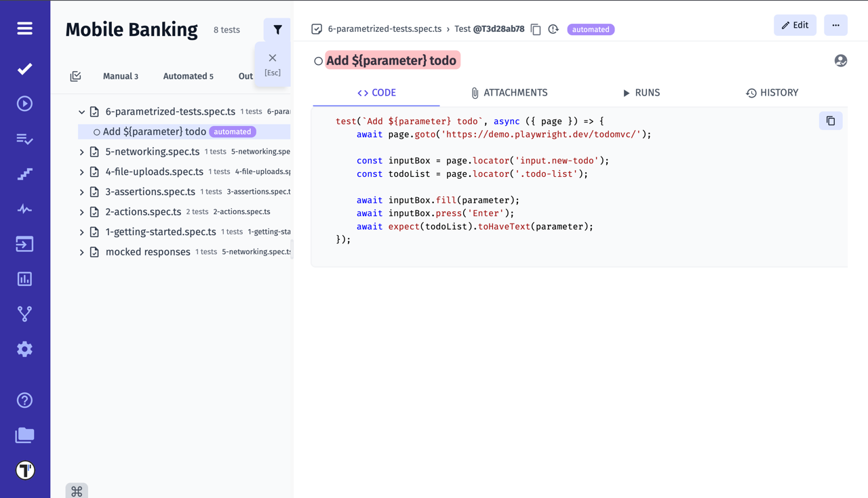Expand the mocked responses suite
This screenshot has height=498, width=868.
pyautogui.click(x=81, y=251)
